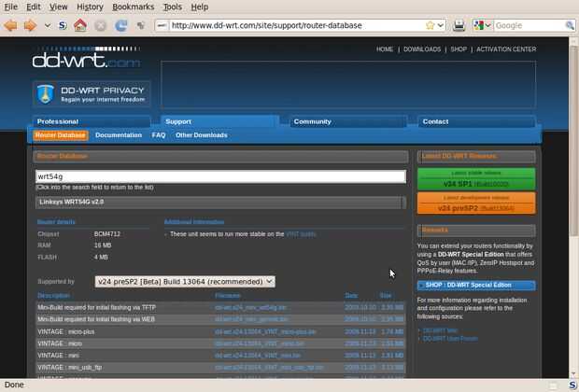Open the Home page icon

(80, 25)
